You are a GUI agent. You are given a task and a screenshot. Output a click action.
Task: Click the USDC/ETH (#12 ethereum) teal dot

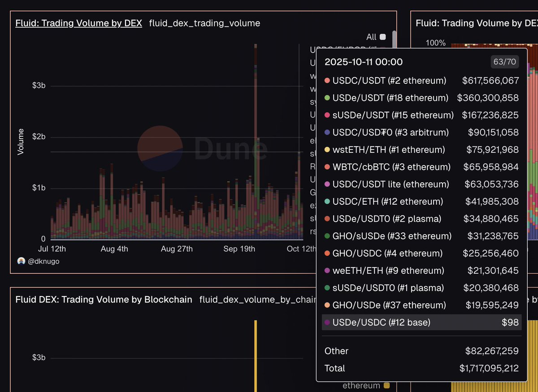327,202
